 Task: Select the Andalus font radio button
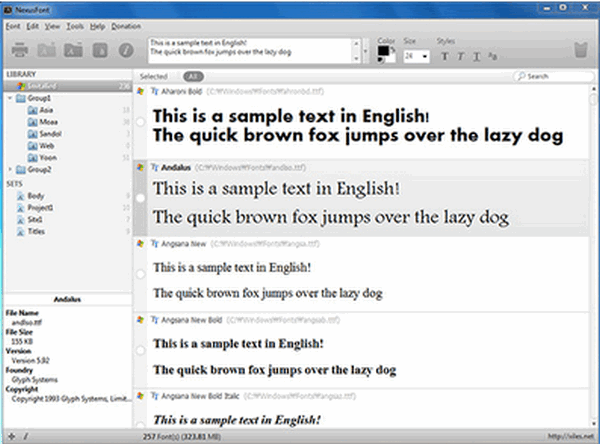141,199
